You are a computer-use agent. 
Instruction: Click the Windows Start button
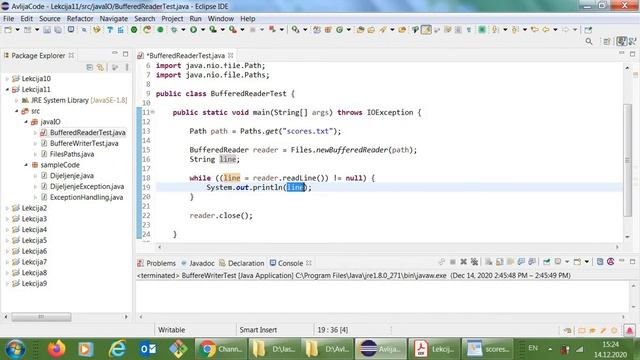[x=15, y=349]
